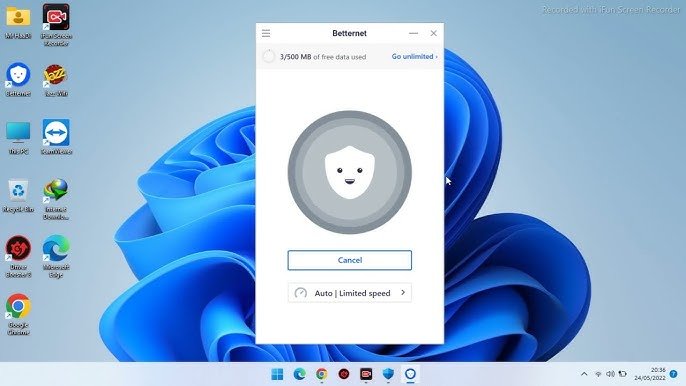Expand the Auto | Limited speed location selector
Image resolution: width=686 pixels, height=386 pixels.
click(x=350, y=293)
